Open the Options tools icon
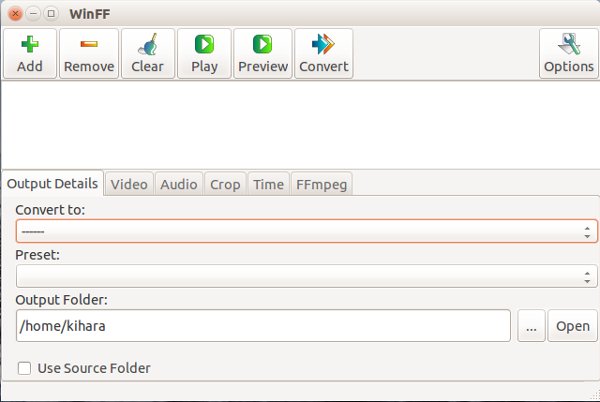This screenshot has width=600, height=402. [x=568, y=53]
